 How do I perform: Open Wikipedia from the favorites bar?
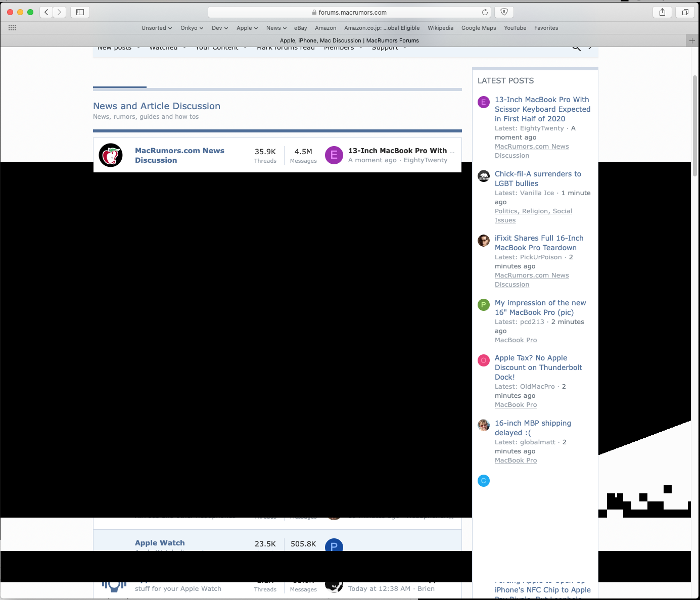click(x=440, y=28)
